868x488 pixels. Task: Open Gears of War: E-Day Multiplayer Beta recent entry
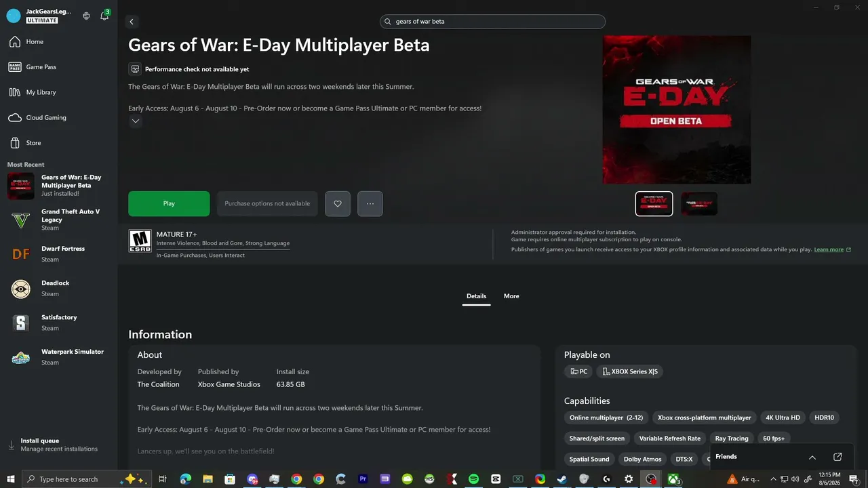click(58, 186)
